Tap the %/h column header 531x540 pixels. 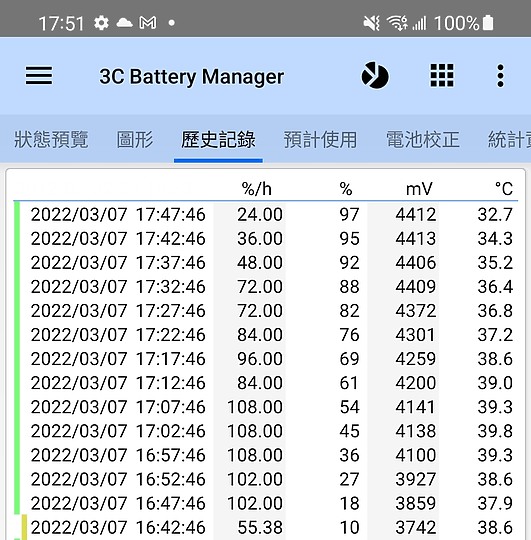point(257,189)
